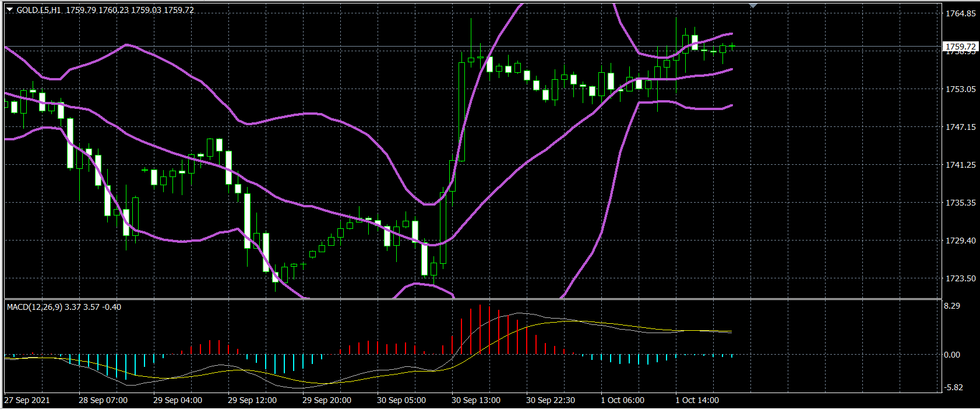Click the 1723.50 price scale label

tap(960, 278)
